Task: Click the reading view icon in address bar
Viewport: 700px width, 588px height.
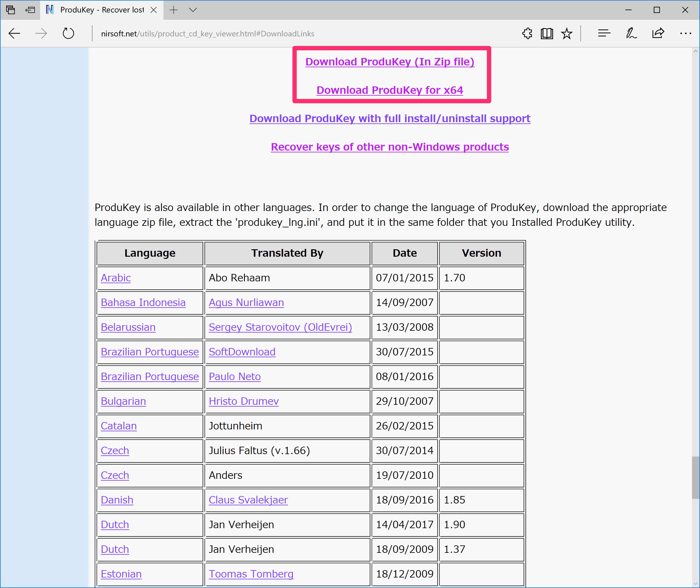Action: coord(547,34)
